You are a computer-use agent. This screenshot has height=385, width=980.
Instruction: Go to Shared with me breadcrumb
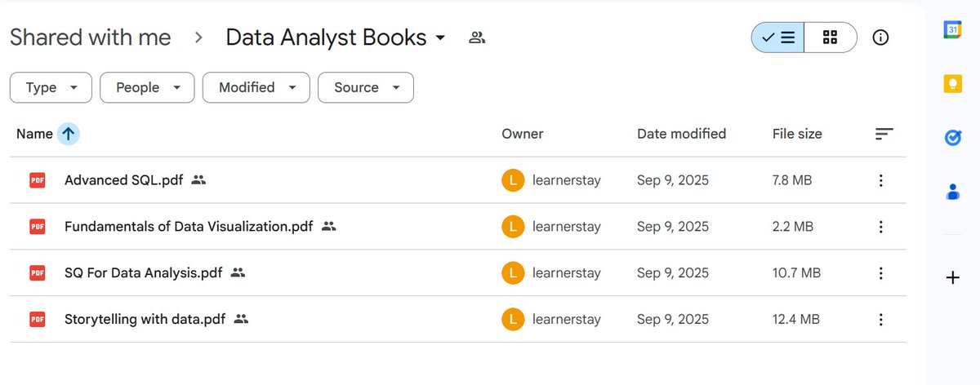coord(91,38)
